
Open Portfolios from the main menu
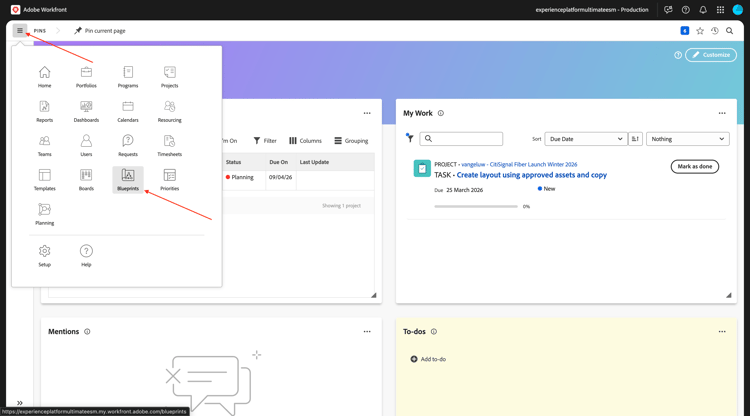point(86,77)
